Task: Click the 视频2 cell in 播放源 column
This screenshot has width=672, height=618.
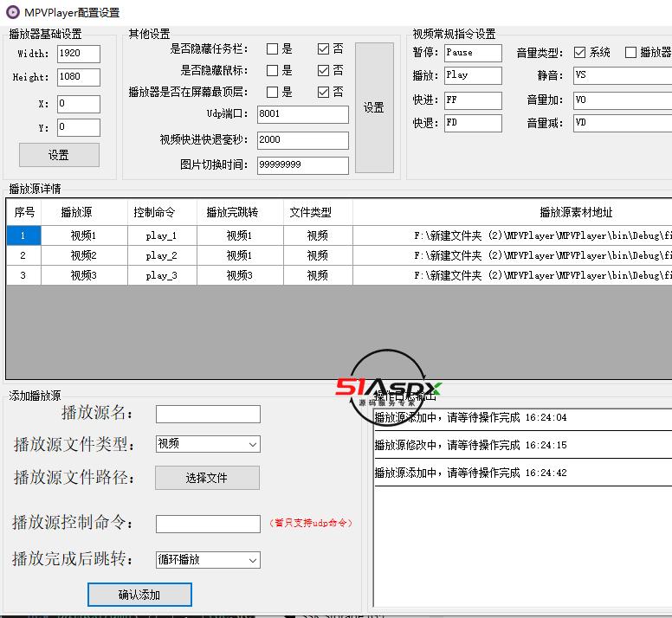Action: 84,255
